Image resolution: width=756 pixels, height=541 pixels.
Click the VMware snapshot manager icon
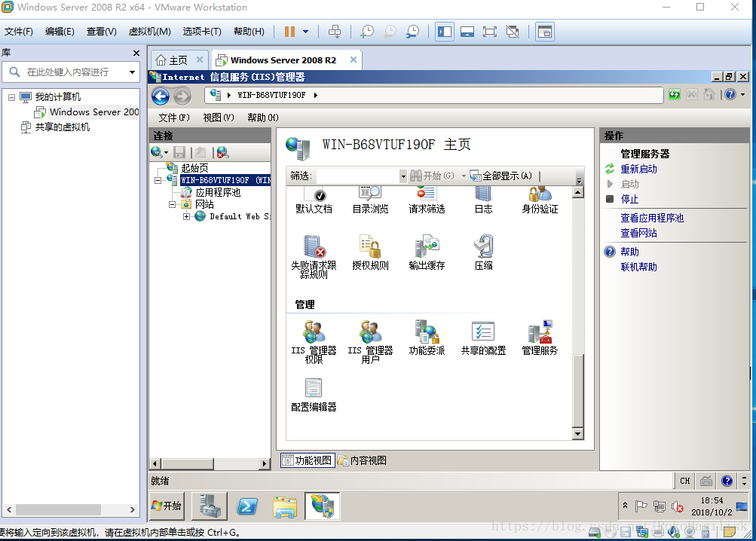click(413, 32)
